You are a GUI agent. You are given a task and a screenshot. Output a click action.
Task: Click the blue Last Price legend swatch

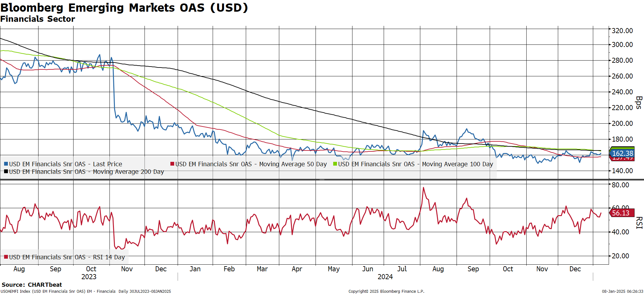tap(6, 164)
